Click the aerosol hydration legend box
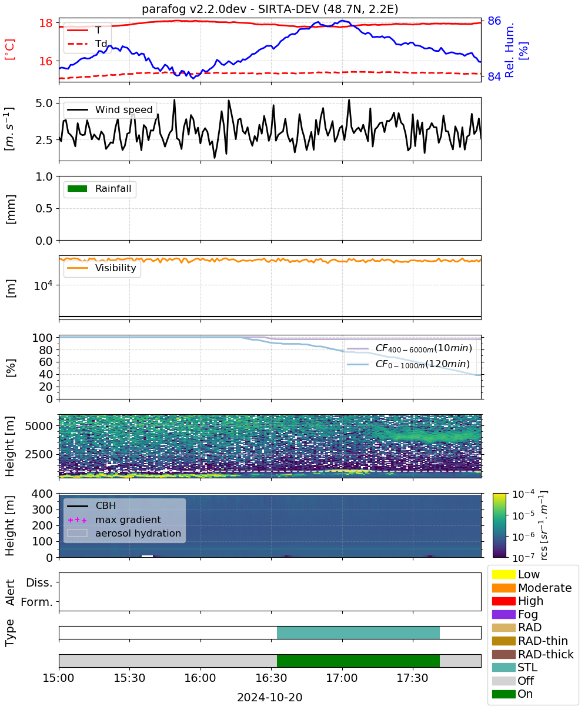Viewport: 588px width, 706px height. [x=78, y=534]
